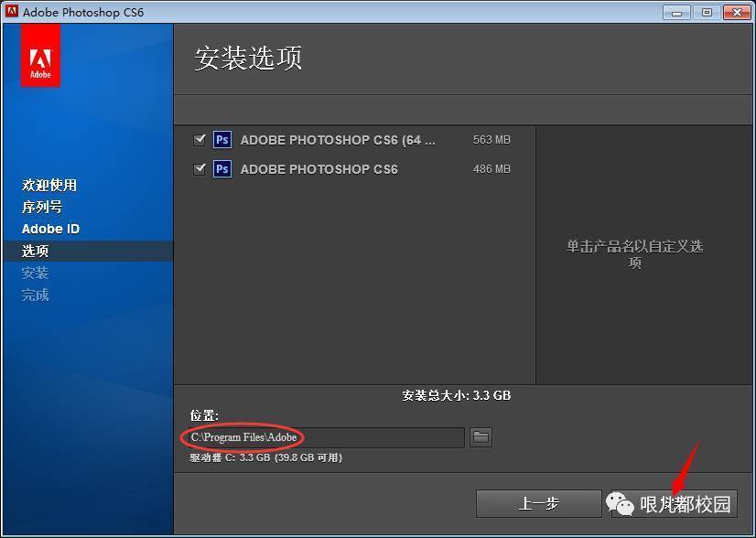Click the Ps icon beside the 563 MB entry
This screenshot has width=756, height=538.
[222, 140]
